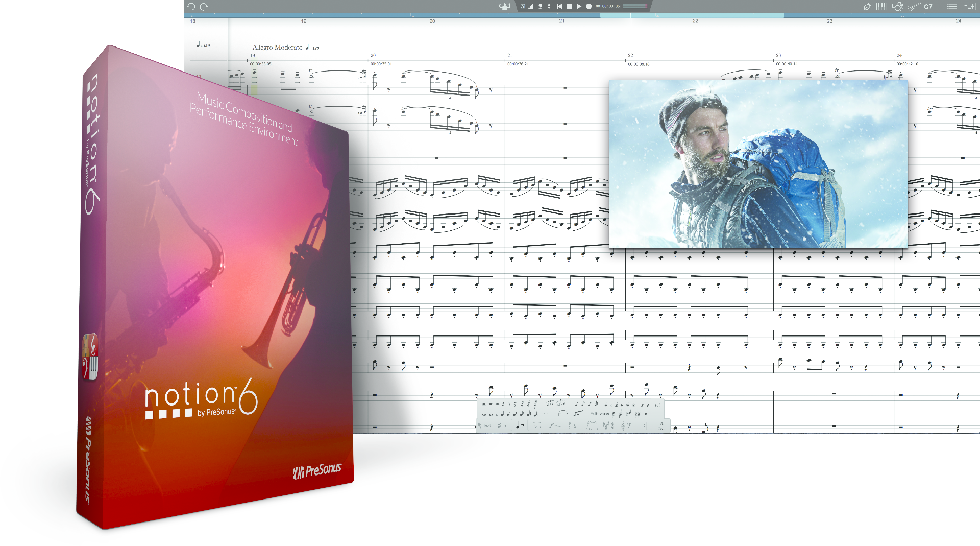
Task: Toggle keyboard entry mode in the transport
Action: point(522,7)
